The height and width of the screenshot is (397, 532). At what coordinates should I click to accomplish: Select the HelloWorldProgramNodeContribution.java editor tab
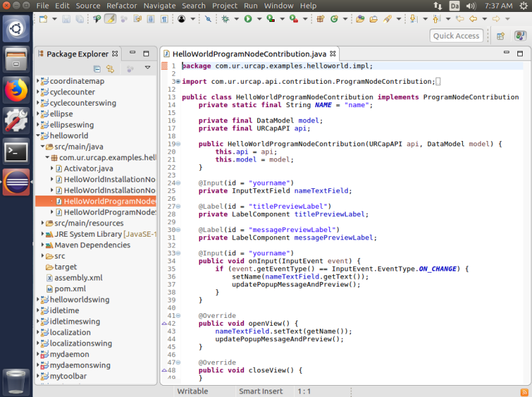(249, 54)
